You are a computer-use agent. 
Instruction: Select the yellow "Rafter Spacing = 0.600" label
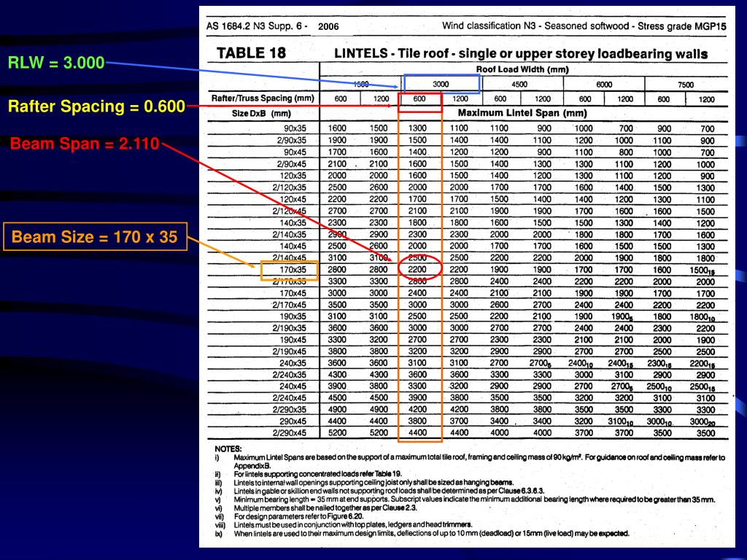tap(96, 106)
